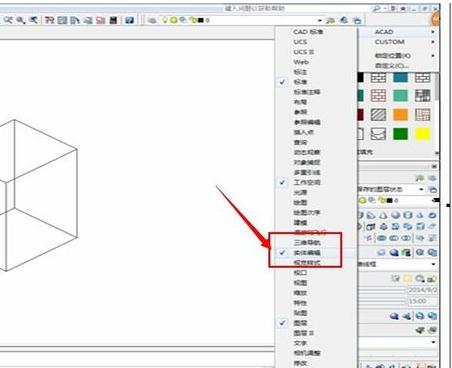The height and width of the screenshot is (368, 452).
Task: Select the sphere solid tool icon
Action: pyautogui.click(x=395, y=215)
